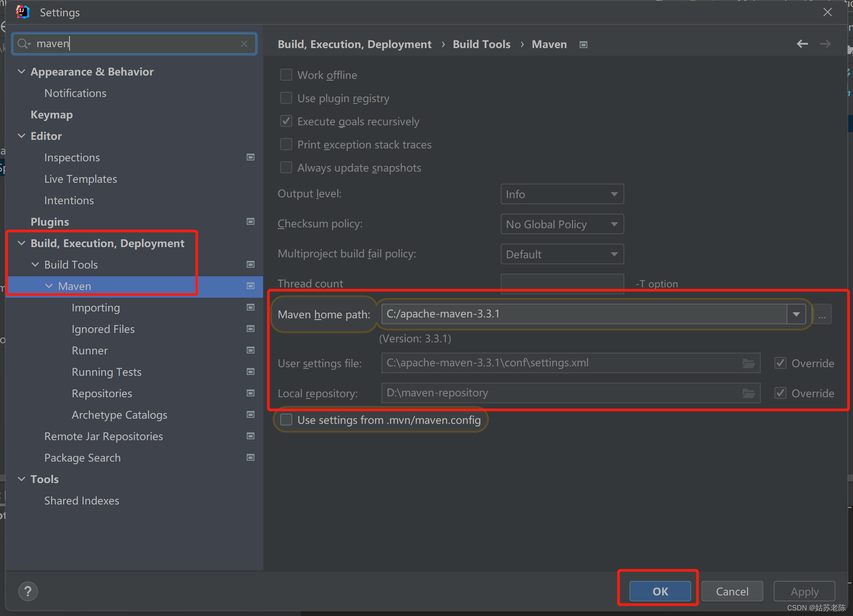Viewport: 853px width, 616px height.
Task: Collapse the Tools section
Action: 21,479
